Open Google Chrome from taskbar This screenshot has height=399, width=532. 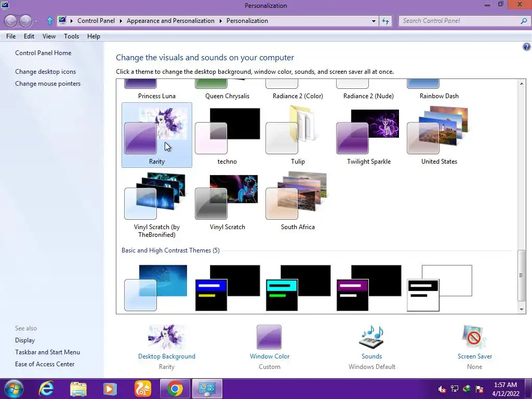175,389
